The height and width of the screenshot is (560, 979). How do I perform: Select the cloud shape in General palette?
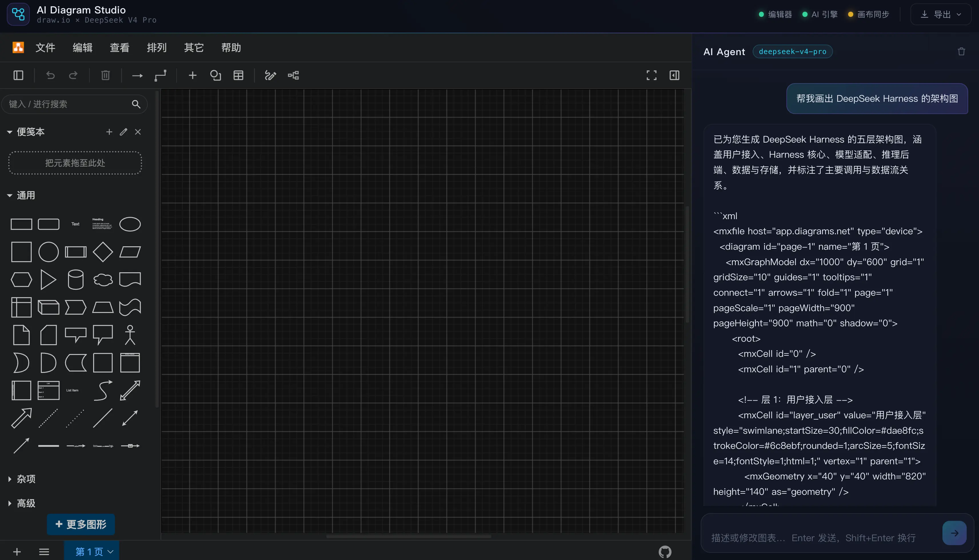point(103,280)
